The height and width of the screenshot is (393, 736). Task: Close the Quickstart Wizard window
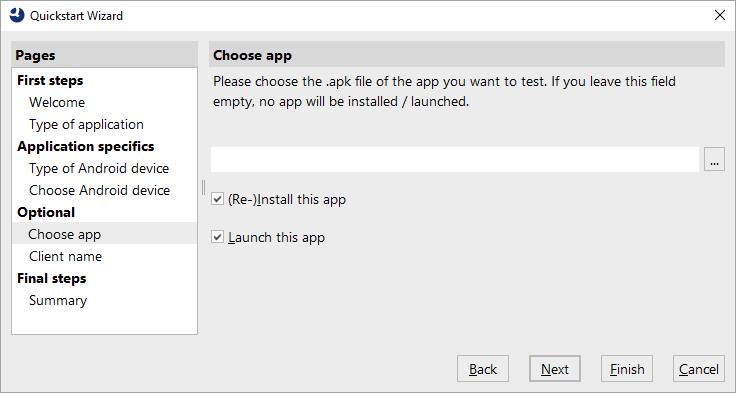720,15
